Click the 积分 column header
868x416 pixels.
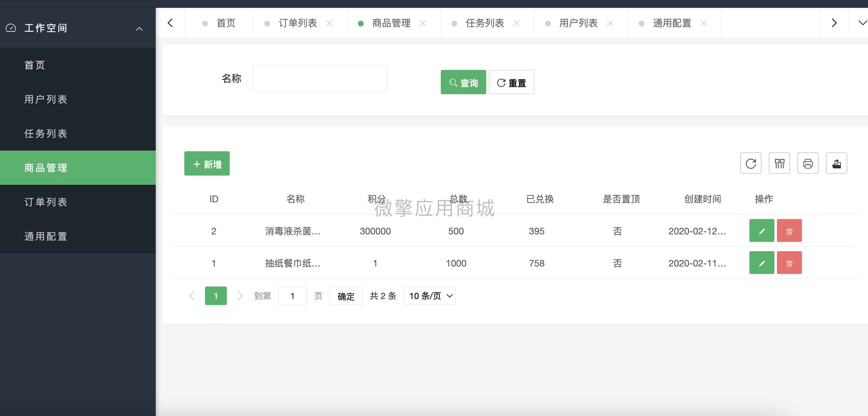tap(377, 199)
